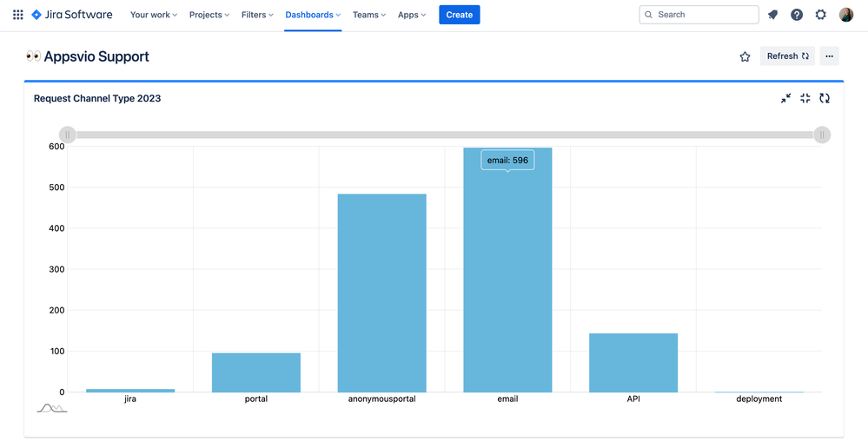Expand the Filters dropdown
Image resolution: width=868 pixels, height=448 pixels.
pyautogui.click(x=257, y=15)
